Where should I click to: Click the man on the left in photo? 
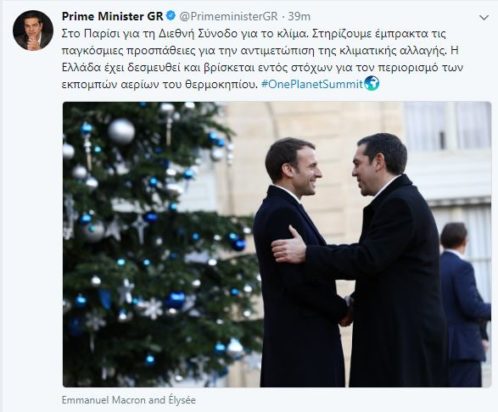pos(298,262)
